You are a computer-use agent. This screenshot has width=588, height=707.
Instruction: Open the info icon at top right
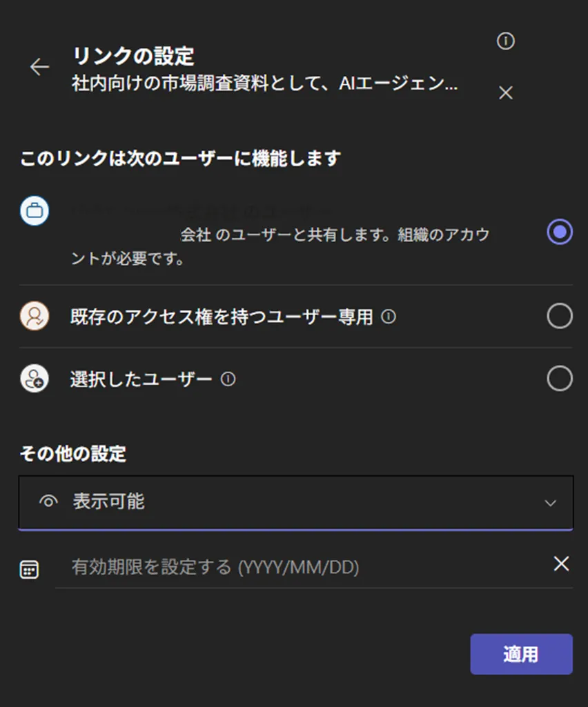click(x=505, y=41)
